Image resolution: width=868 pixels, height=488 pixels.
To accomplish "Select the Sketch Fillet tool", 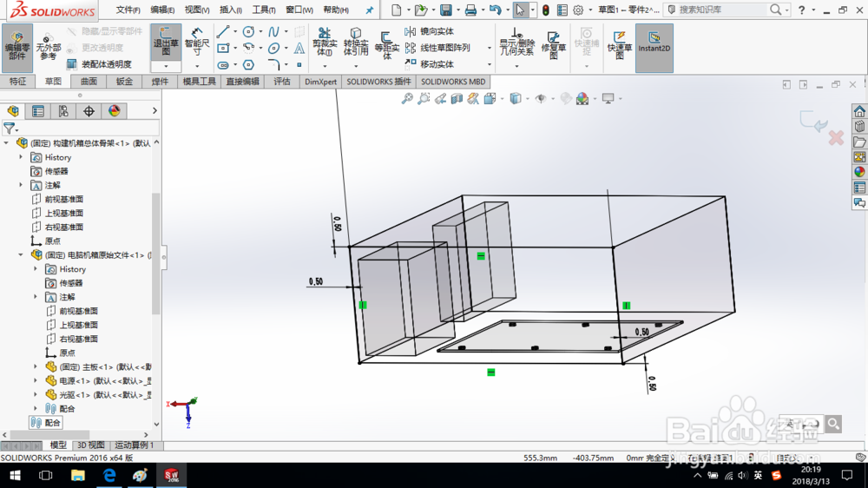I will (273, 65).
